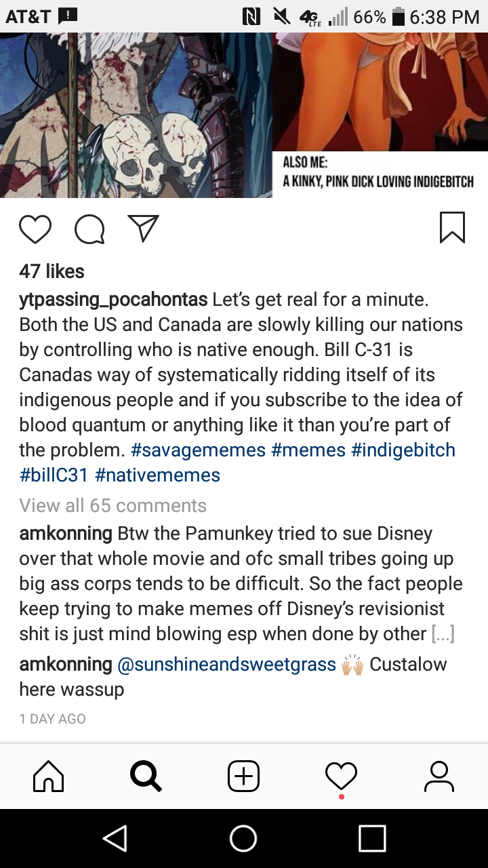Open the Search and Explore tab
This screenshot has width=488, height=868.
tap(146, 776)
